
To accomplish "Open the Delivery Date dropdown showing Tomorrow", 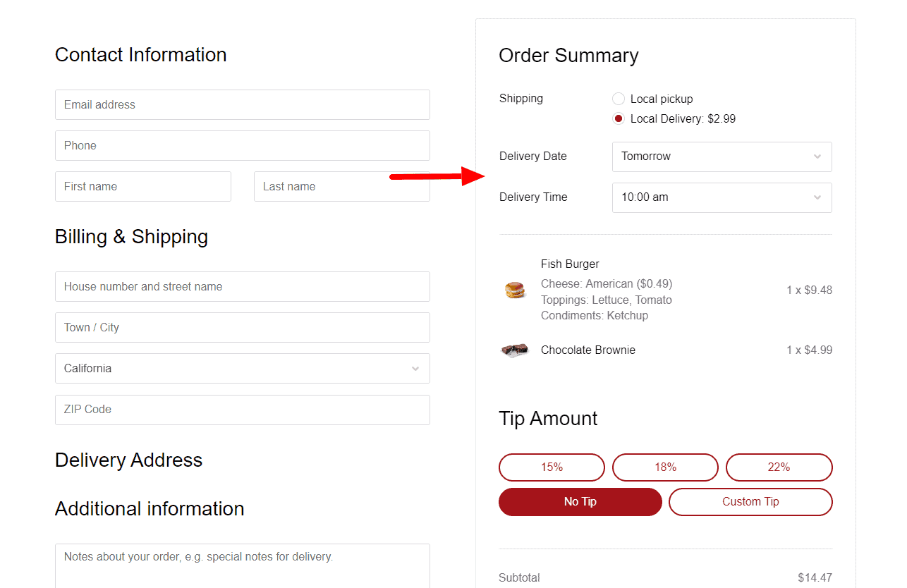I will (722, 157).
